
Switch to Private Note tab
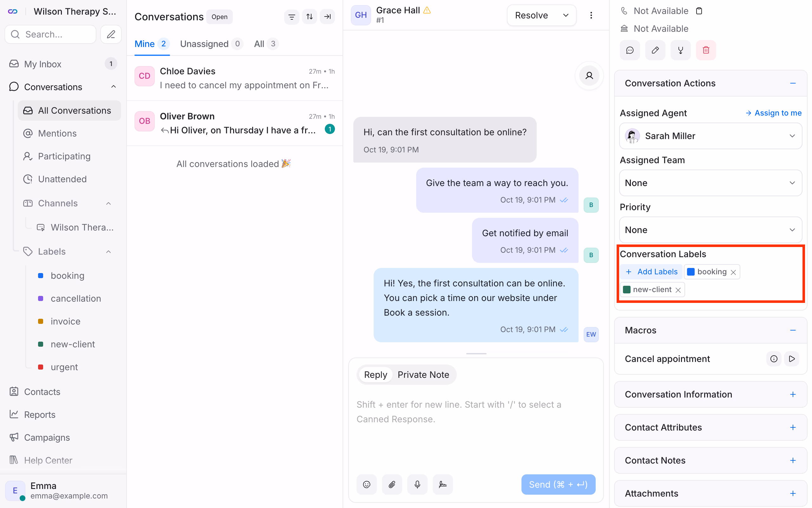[423, 375]
